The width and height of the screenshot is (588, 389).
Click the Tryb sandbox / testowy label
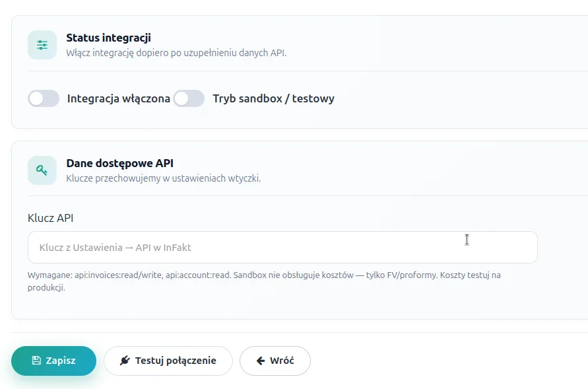[x=273, y=98]
